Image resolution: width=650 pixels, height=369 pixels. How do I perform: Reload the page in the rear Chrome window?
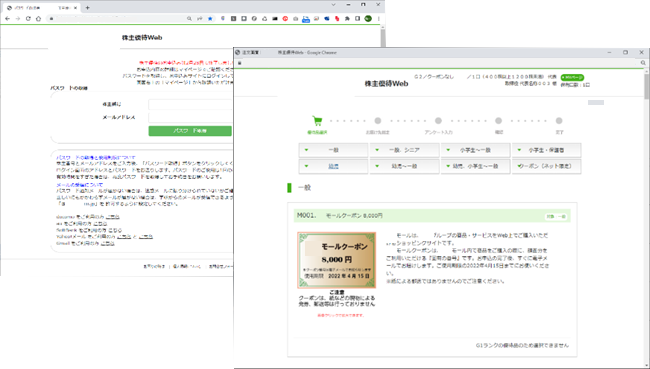coord(28,19)
